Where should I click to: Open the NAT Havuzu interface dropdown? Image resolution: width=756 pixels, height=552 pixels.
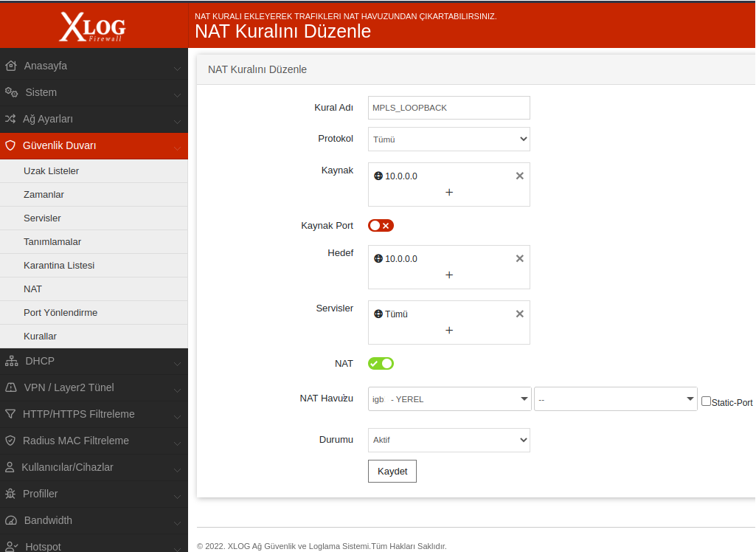(x=449, y=399)
